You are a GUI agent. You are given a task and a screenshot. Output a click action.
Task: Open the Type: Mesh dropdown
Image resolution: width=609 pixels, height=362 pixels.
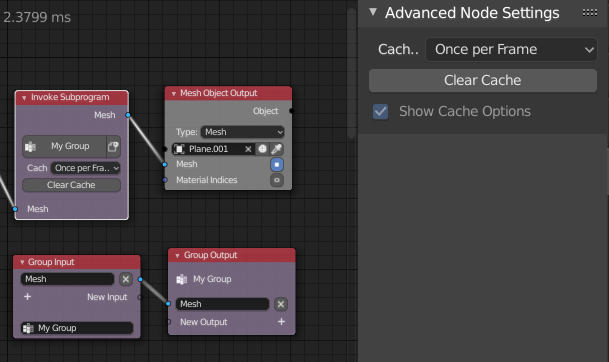click(x=242, y=132)
